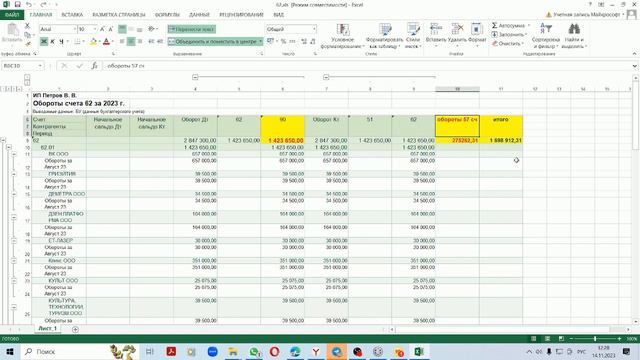
Task: Undo the last action
Action: [x=29, y=4]
